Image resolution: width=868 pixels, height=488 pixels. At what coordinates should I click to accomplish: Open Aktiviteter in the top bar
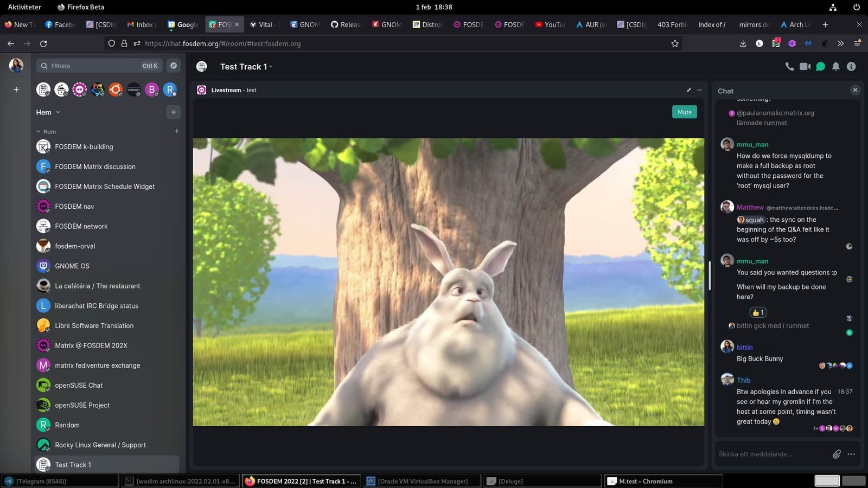coord(24,7)
